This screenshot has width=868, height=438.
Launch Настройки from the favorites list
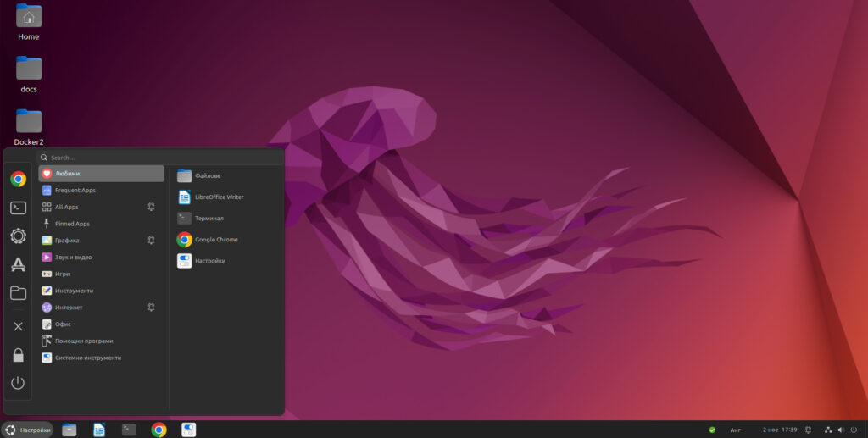tap(225, 261)
